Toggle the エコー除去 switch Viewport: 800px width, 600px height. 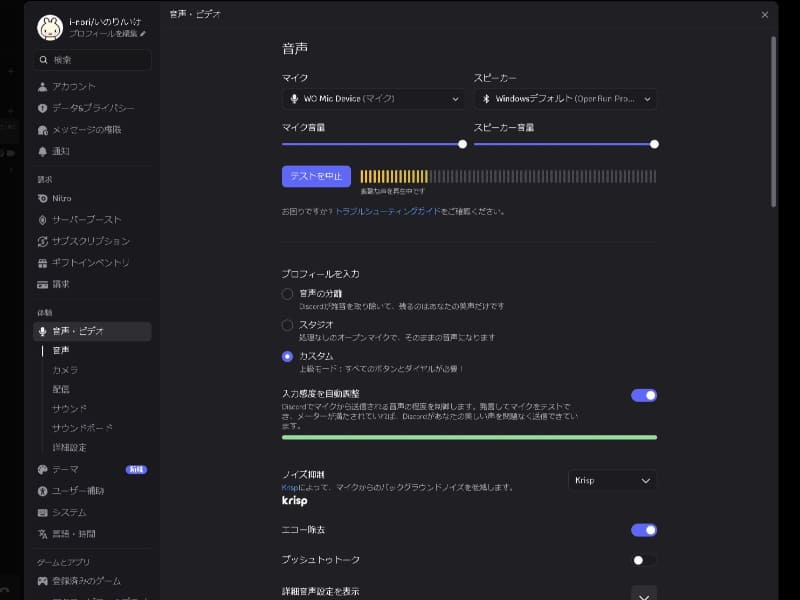pos(644,531)
